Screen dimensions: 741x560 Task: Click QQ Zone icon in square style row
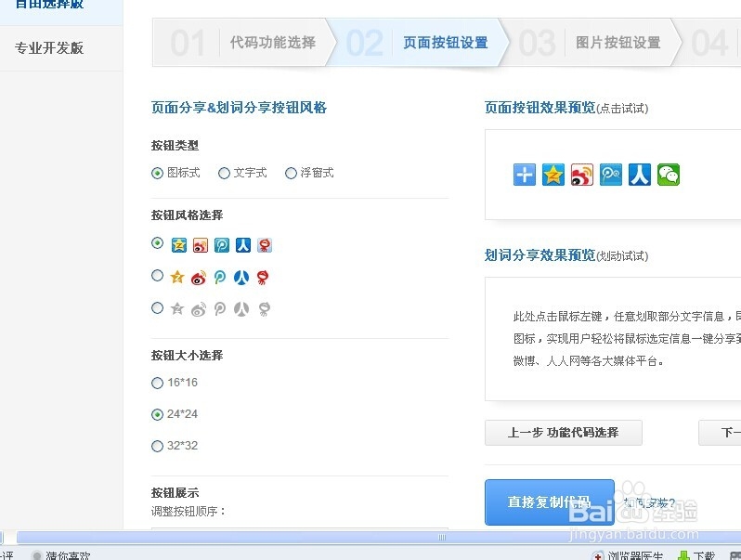(179, 245)
